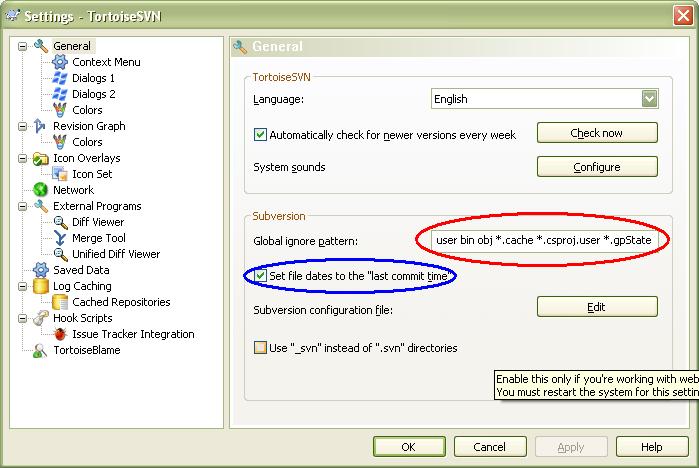The width and height of the screenshot is (699, 468).
Task: Click the Network globe icon
Action: pos(41,190)
